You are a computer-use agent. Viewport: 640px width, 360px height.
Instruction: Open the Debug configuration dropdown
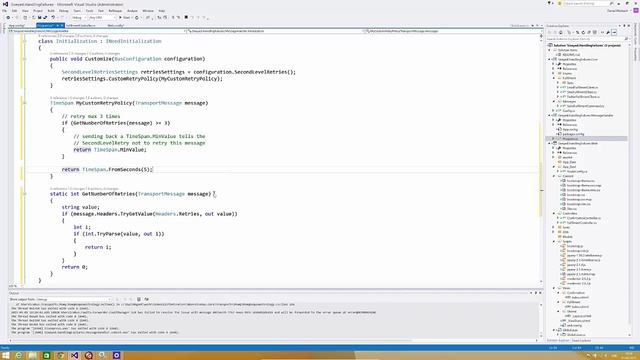point(78,18)
